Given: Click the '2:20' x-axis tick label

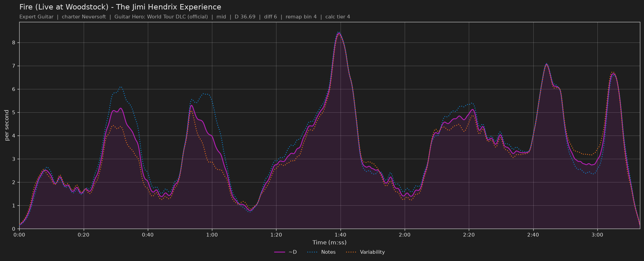Looking at the screenshot, I should 469,235.
